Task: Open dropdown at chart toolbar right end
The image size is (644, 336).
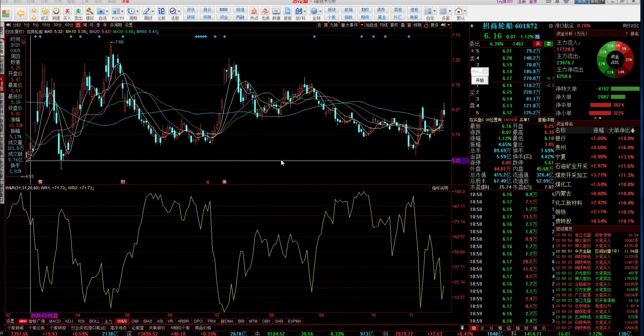Action: coord(449,25)
